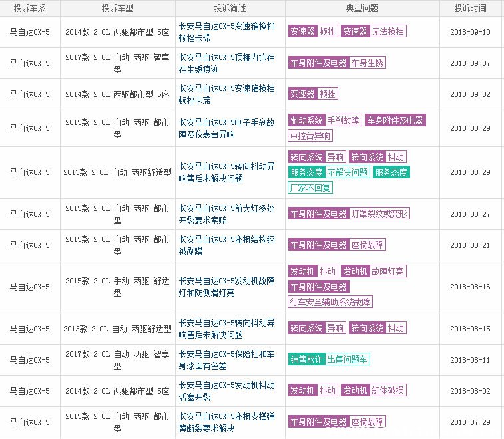Open the 发动机抖动活塞开裂 complaint link
This screenshot has width=504, height=439.
[226, 391]
